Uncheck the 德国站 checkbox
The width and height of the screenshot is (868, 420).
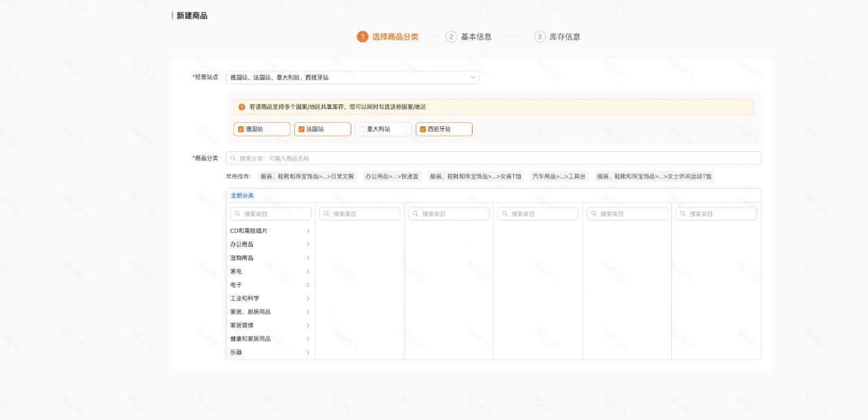(241, 129)
